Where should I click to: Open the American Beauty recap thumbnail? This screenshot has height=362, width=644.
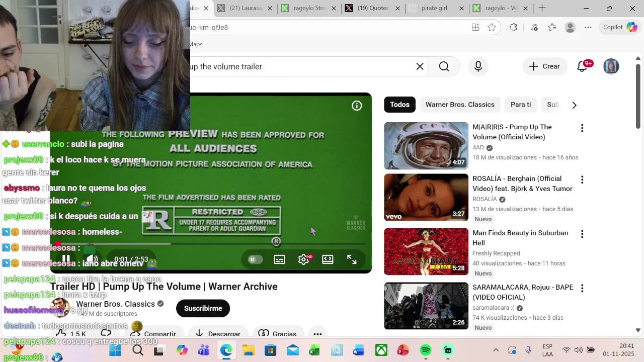click(426, 251)
